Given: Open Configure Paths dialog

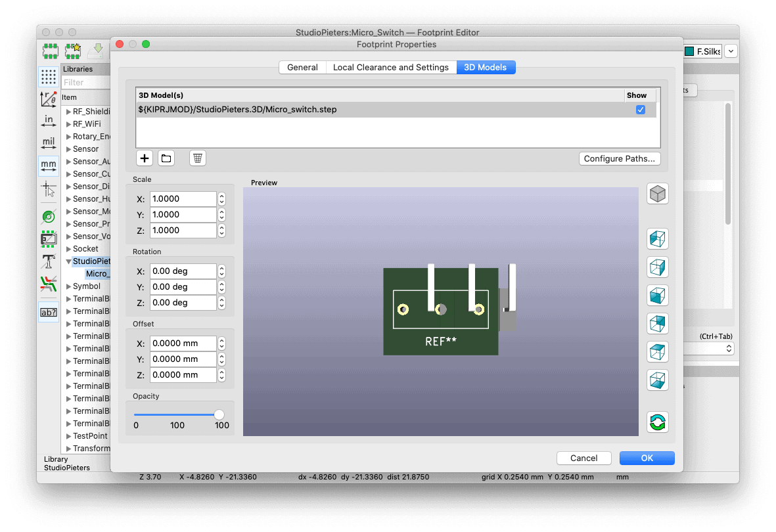Looking at the screenshot, I should pyautogui.click(x=620, y=158).
